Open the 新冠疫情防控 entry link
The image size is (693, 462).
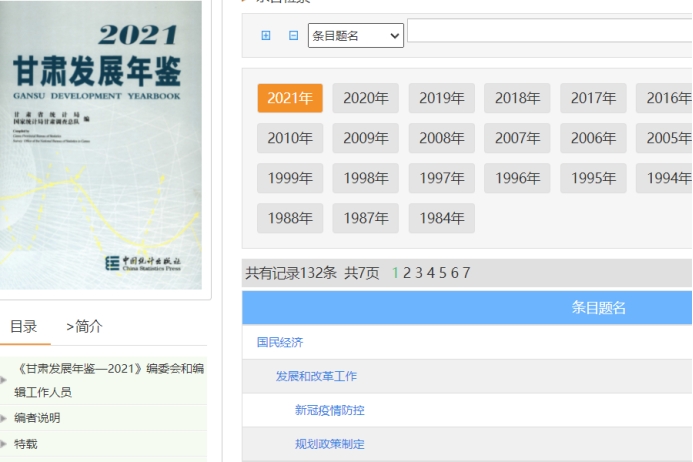coord(329,410)
